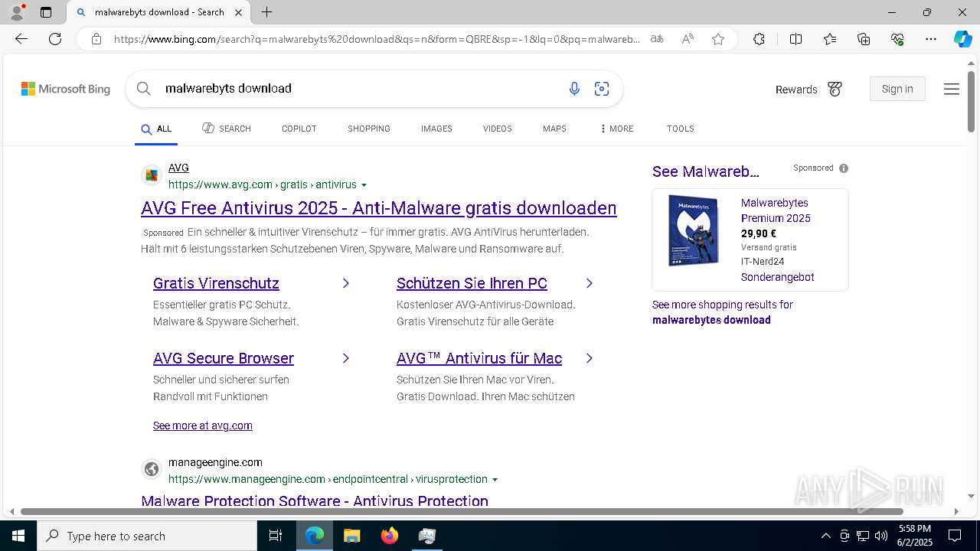Open AVG Secure Browser sublink
This screenshot has height=551, width=980.
tap(224, 358)
